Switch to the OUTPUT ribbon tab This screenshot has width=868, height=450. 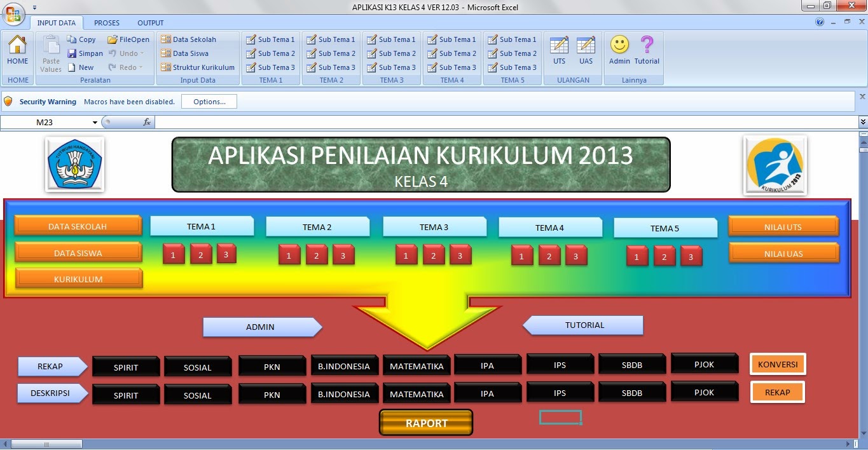(150, 22)
